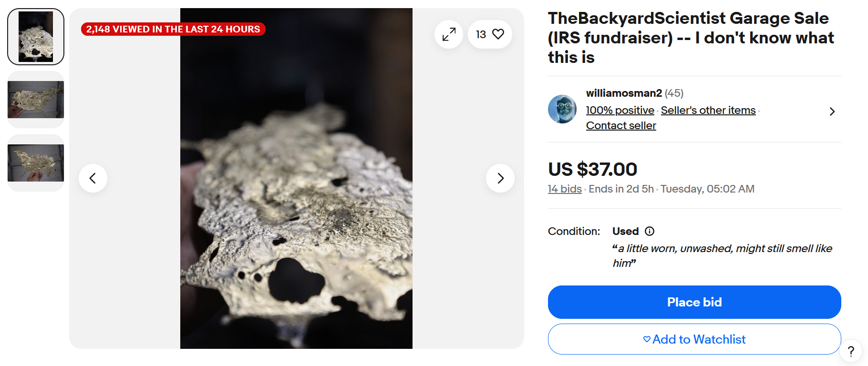
Task: Click the seller feedback score (45)
Action: click(674, 93)
